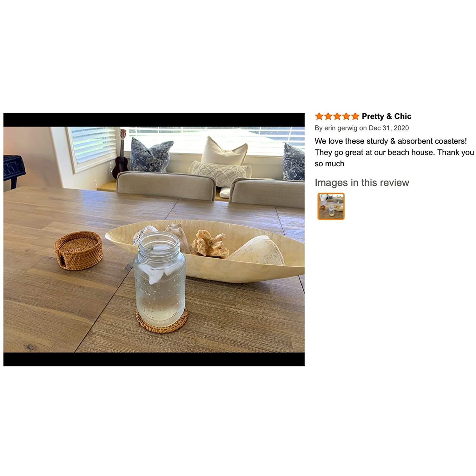Screen dimensions: 476x476
Task: Click the review text about sturdy coasters
Action: click(394, 152)
